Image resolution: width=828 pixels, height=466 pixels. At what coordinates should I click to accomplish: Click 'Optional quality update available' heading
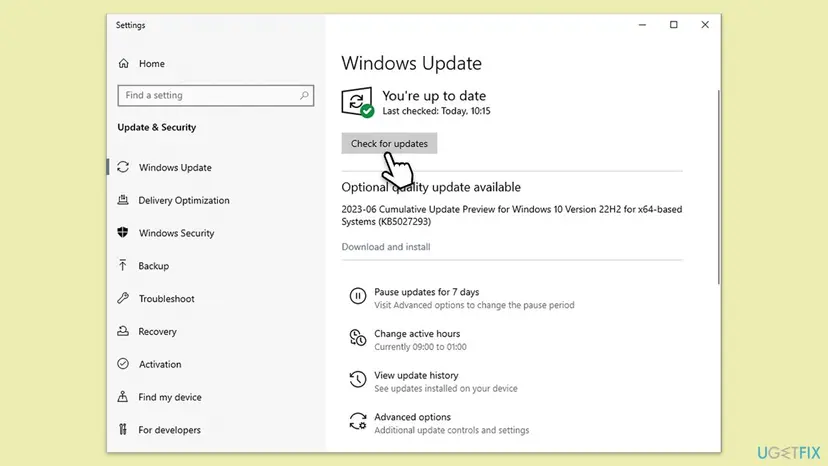point(431,187)
